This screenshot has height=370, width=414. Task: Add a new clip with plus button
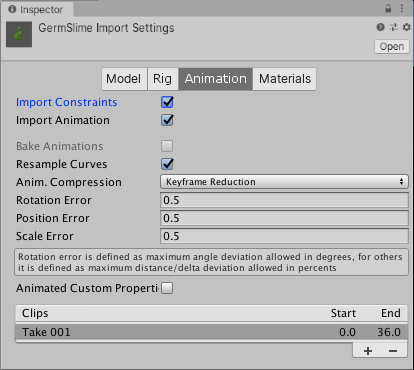coord(368,351)
